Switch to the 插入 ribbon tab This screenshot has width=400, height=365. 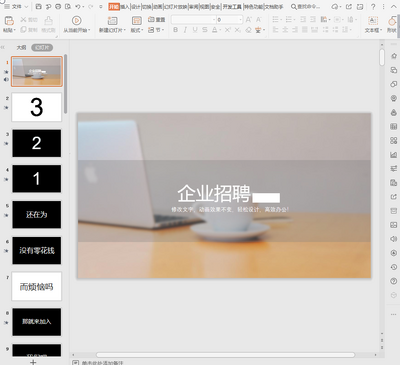[125, 7]
